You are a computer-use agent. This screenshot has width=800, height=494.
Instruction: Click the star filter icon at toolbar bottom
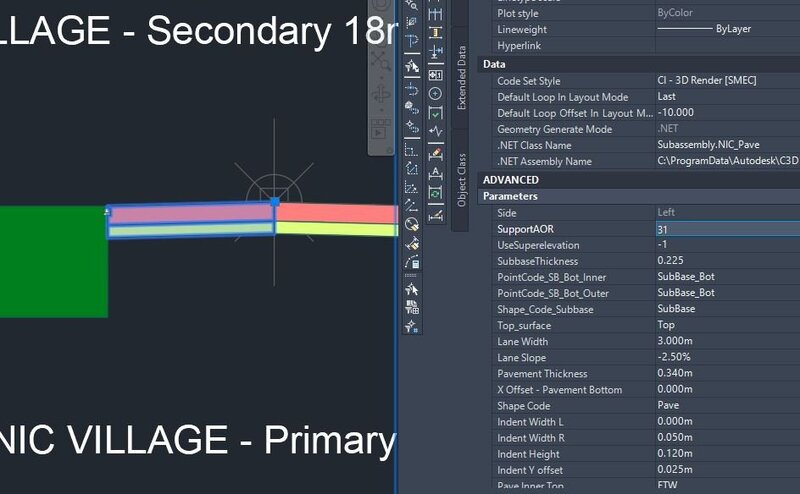point(411,326)
